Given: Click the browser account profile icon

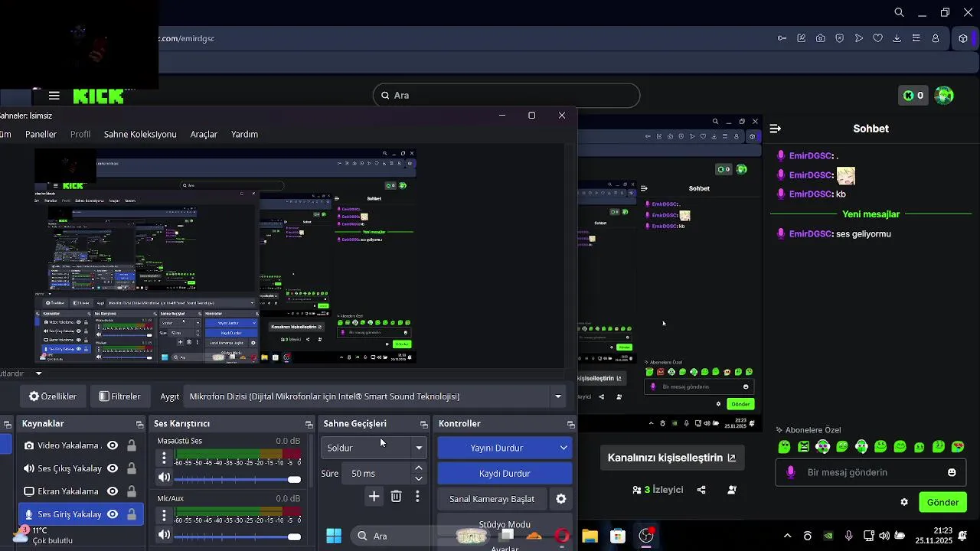Looking at the screenshot, I should 936,38.
